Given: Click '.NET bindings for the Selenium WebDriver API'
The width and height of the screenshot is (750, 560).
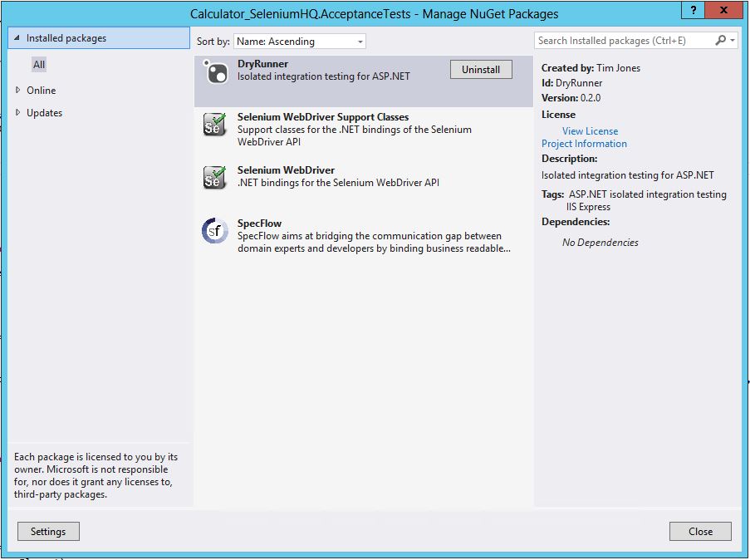Looking at the screenshot, I should 338,182.
